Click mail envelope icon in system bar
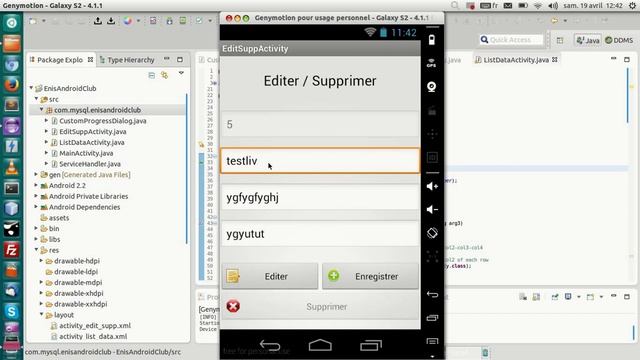Screen dimensions: 640x360 (508, 6)
